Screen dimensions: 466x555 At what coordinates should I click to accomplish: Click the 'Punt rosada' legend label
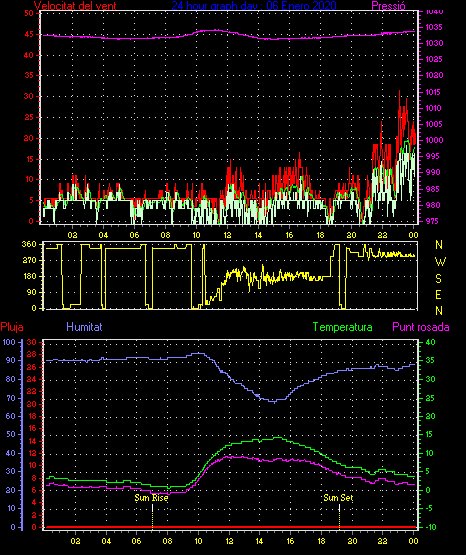click(421, 327)
